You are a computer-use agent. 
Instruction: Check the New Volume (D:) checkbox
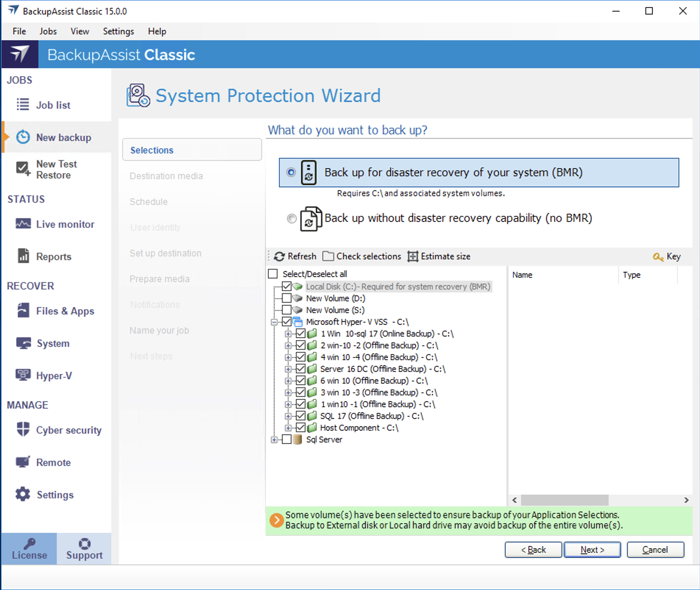point(287,298)
